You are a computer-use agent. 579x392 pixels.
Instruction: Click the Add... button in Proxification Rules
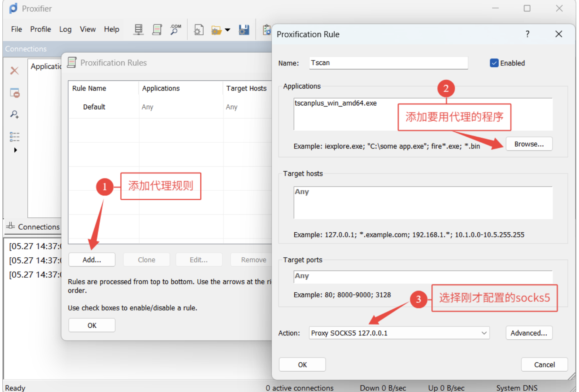click(x=92, y=260)
